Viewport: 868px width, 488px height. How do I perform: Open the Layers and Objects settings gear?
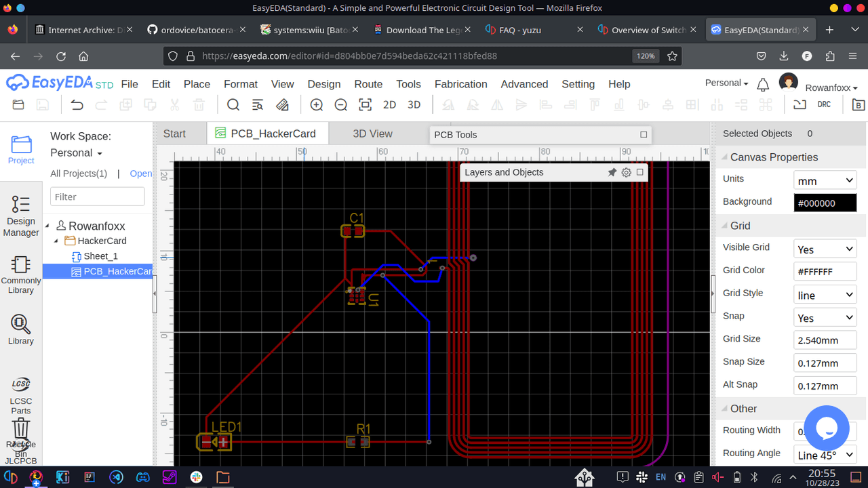pos(627,173)
